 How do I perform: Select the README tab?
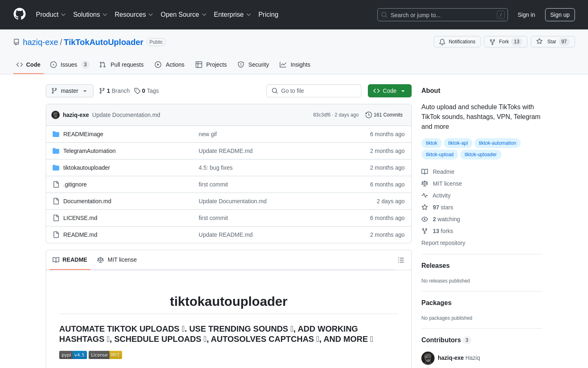coord(70,260)
